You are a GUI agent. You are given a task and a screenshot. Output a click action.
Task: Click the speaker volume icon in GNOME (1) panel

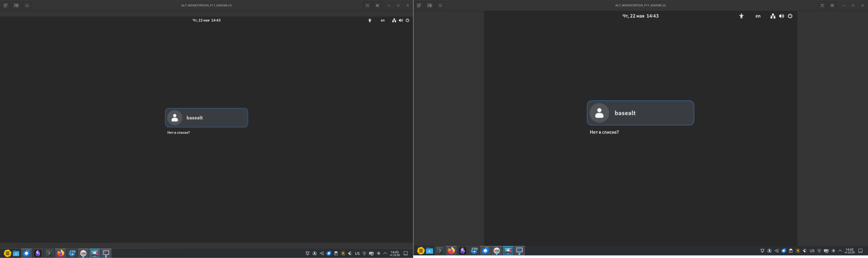[x=401, y=21]
